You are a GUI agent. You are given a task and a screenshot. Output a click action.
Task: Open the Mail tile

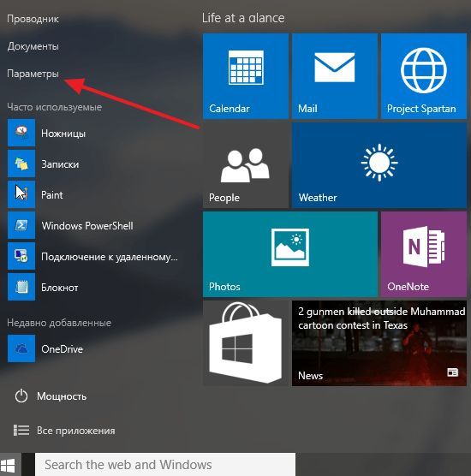coord(335,75)
